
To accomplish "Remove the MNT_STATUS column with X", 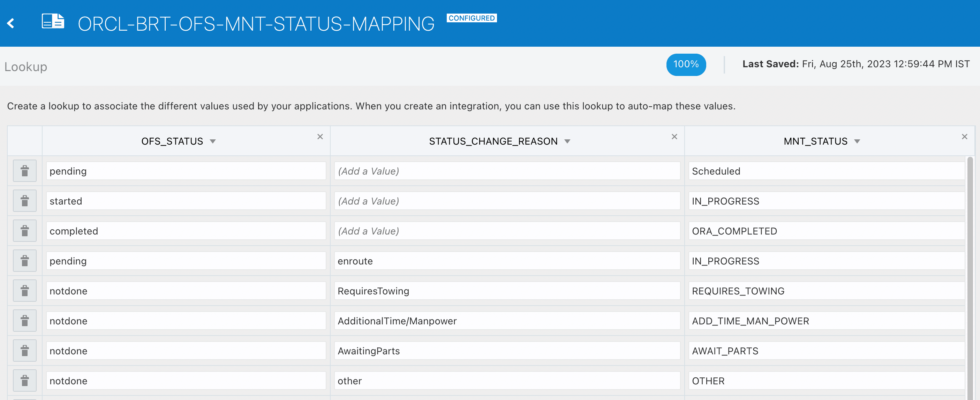I will pyautogui.click(x=964, y=137).
